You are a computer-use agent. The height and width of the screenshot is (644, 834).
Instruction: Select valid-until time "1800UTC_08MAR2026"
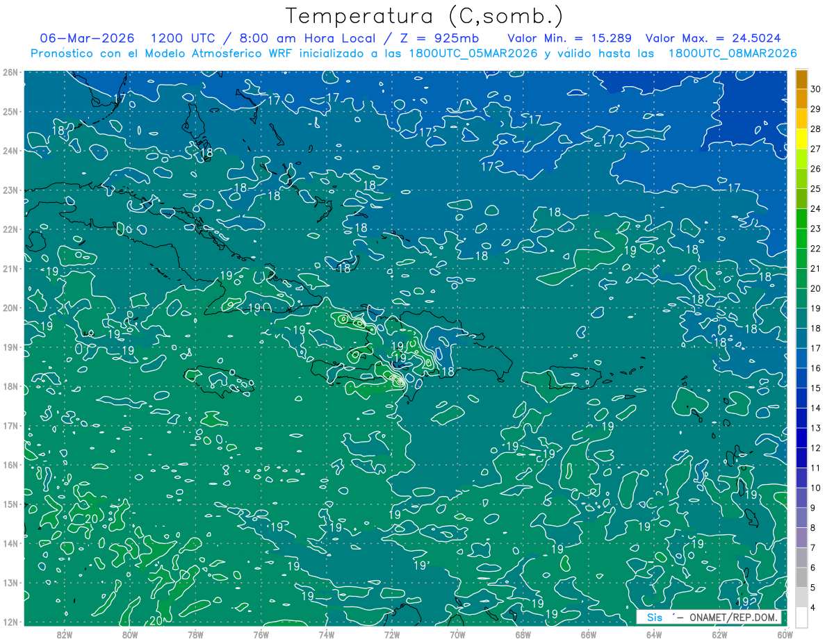pyautogui.click(x=732, y=53)
